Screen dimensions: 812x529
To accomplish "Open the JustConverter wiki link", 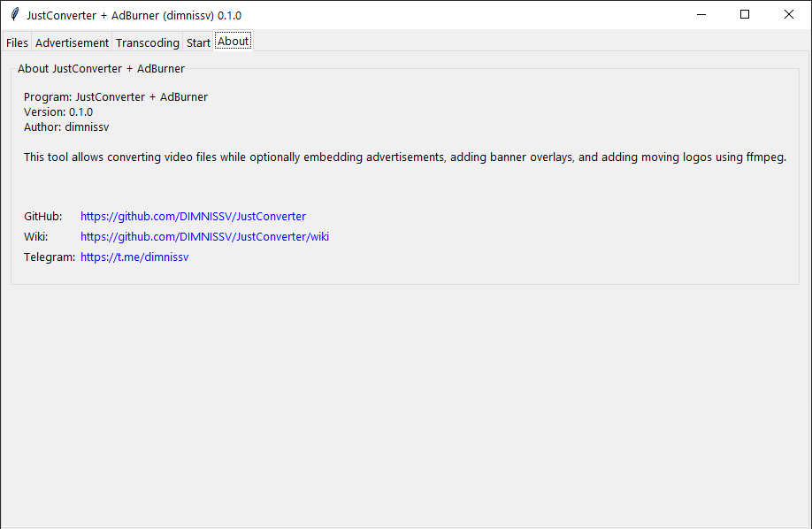I will (x=204, y=236).
